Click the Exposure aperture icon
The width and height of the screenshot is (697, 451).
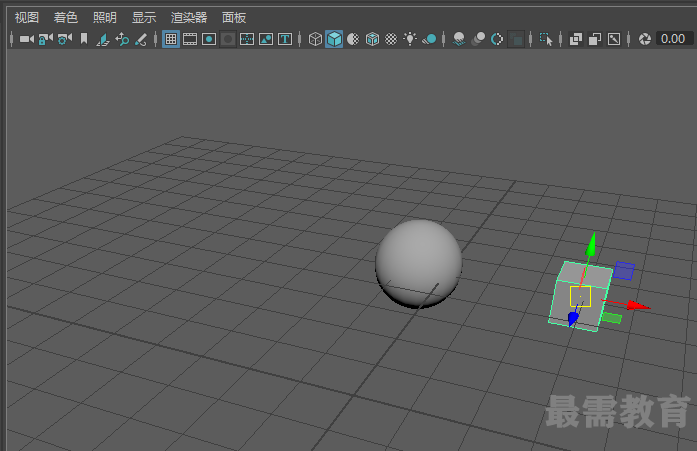pos(645,39)
